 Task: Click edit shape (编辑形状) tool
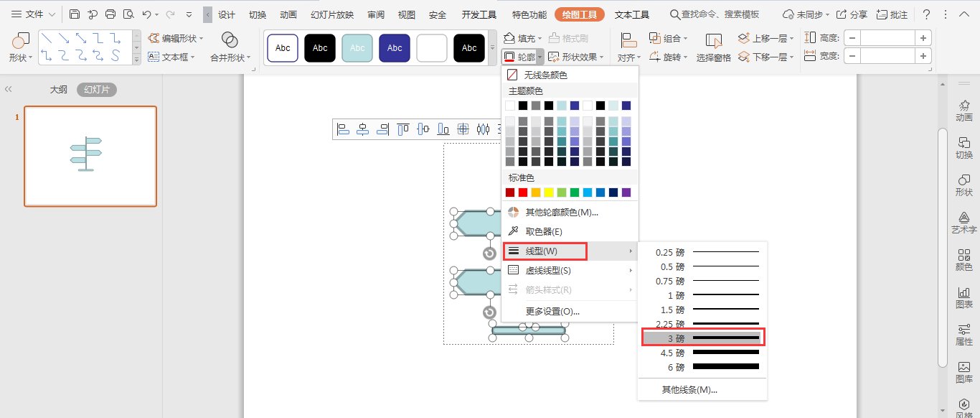click(176, 38)
